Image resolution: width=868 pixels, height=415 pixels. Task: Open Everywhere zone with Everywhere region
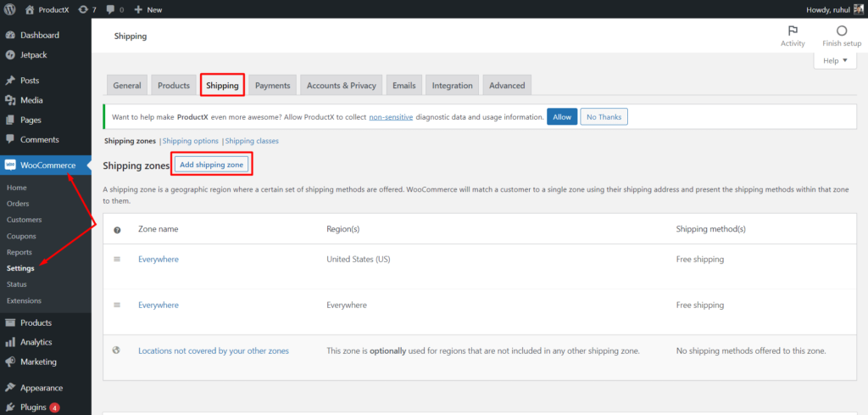pos(159,305)
